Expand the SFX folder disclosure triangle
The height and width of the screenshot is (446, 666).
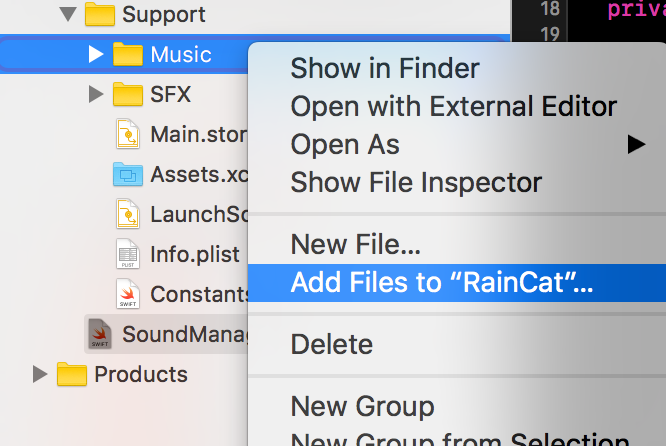(x=96, y=94)
